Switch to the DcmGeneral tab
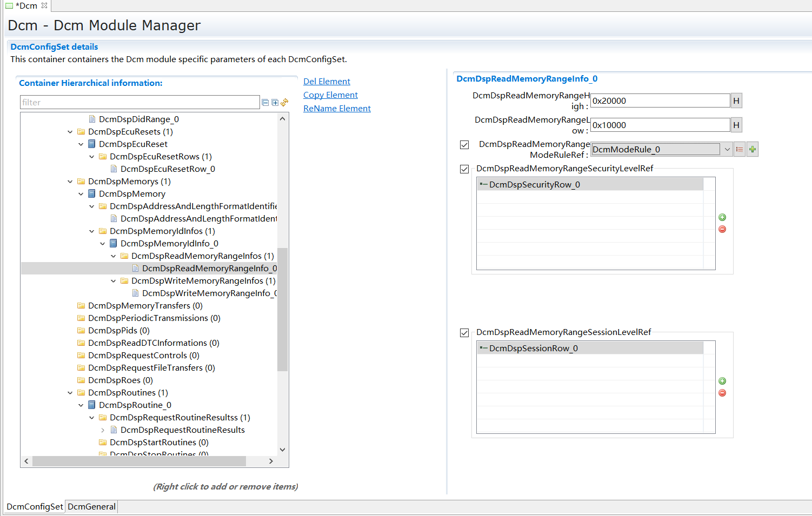The image size is (812, 516). click(91, 506)
